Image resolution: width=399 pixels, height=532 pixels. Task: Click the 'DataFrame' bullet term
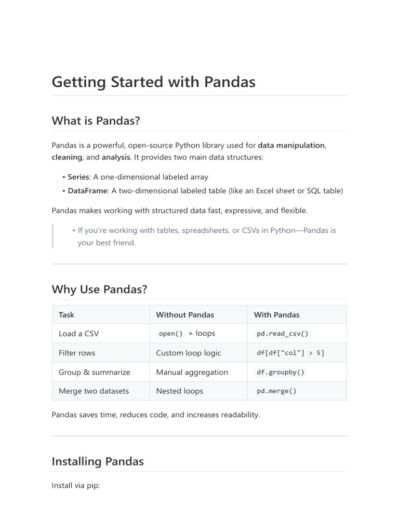click(87, 191)
